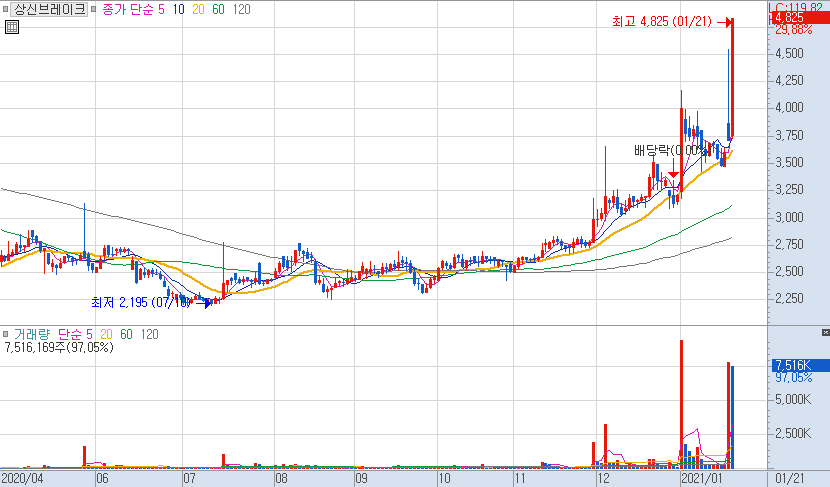Click the 29.88% change rate label

coord(793,30)
